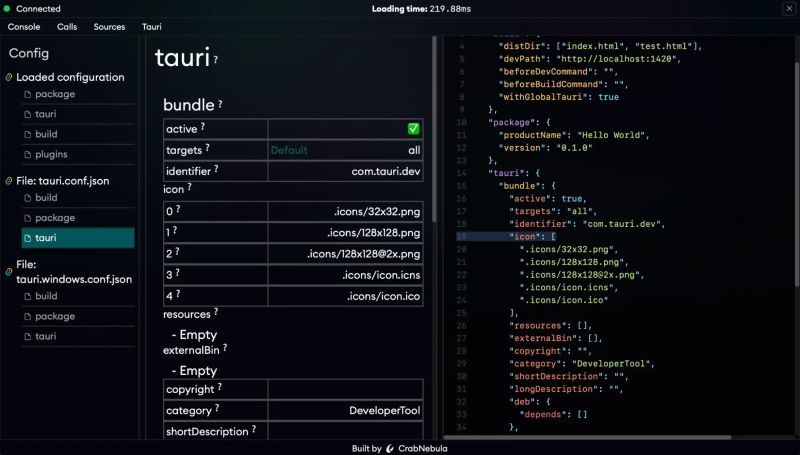Click the help mark next to active

tap(203, 126)
